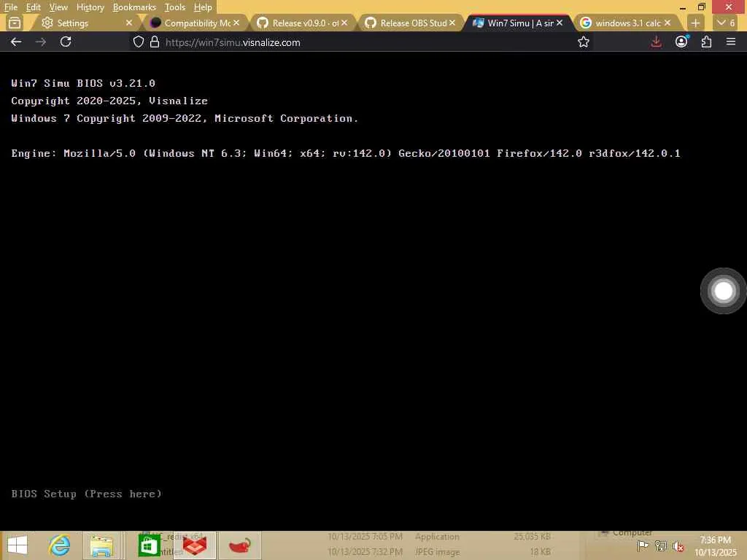The height and width of the screenshot is (560, 747).
Task: Open the Bookmarks menu
Action: coord(134,7)
